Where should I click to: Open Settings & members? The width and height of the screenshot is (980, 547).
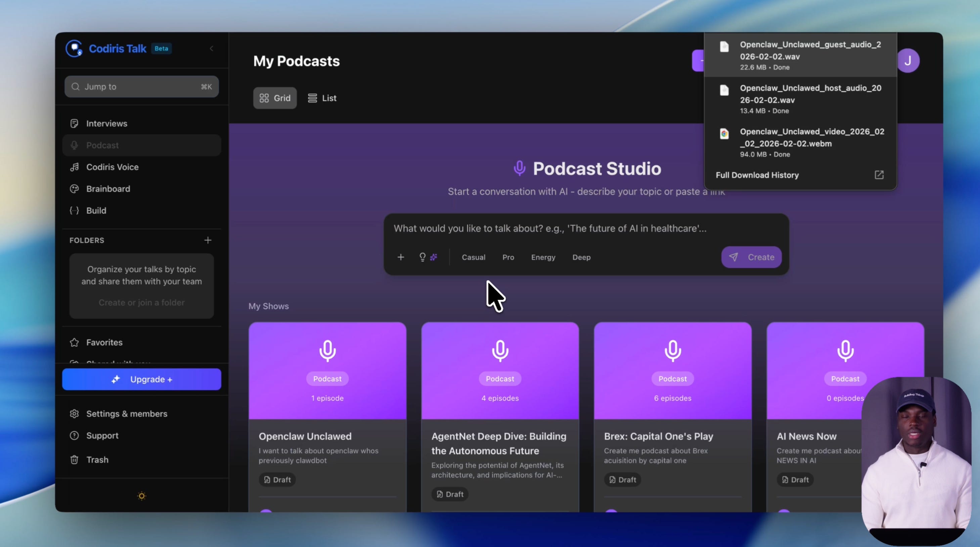coord(141,414)
